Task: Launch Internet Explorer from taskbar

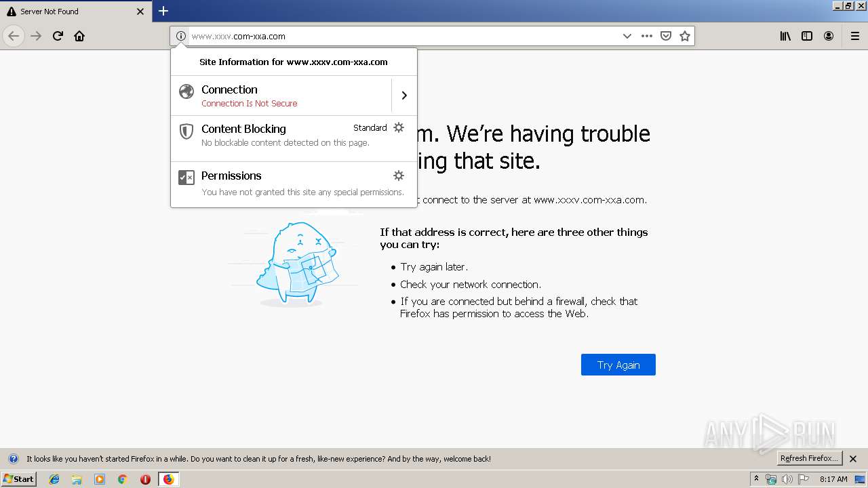Action: pos(54,479)
